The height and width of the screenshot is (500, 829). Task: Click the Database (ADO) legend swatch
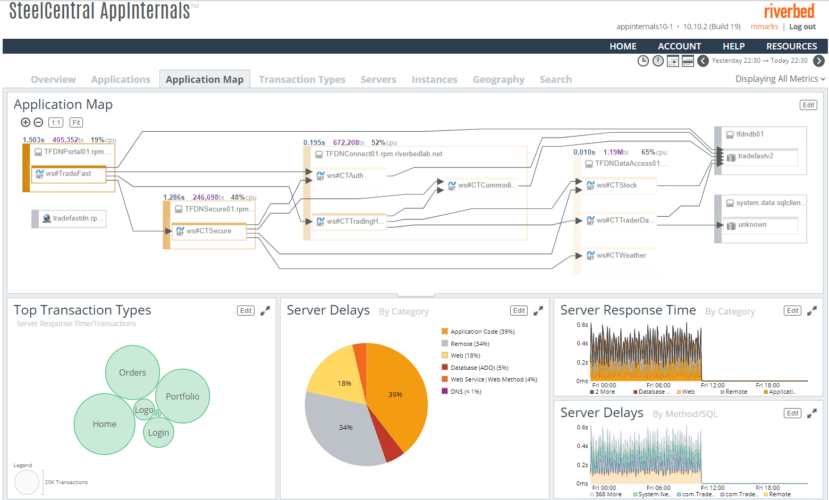point(445,367)
